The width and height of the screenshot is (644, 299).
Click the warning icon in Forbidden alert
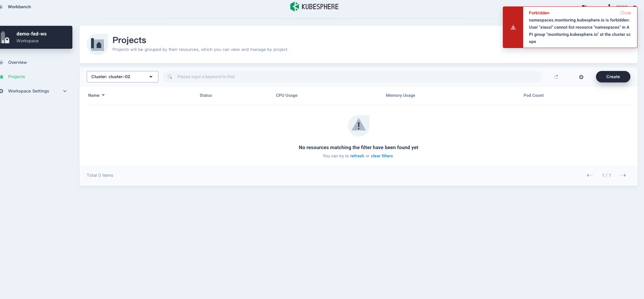513,27
